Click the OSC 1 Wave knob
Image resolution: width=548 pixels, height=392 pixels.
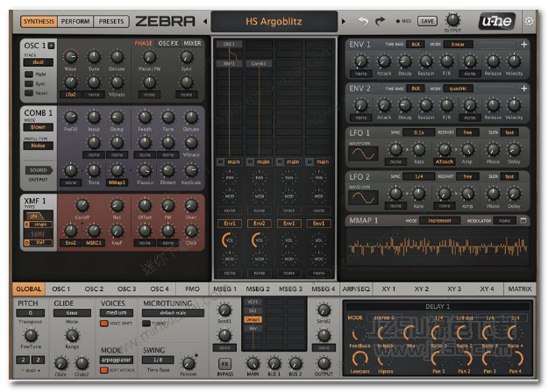coord(71,57)
